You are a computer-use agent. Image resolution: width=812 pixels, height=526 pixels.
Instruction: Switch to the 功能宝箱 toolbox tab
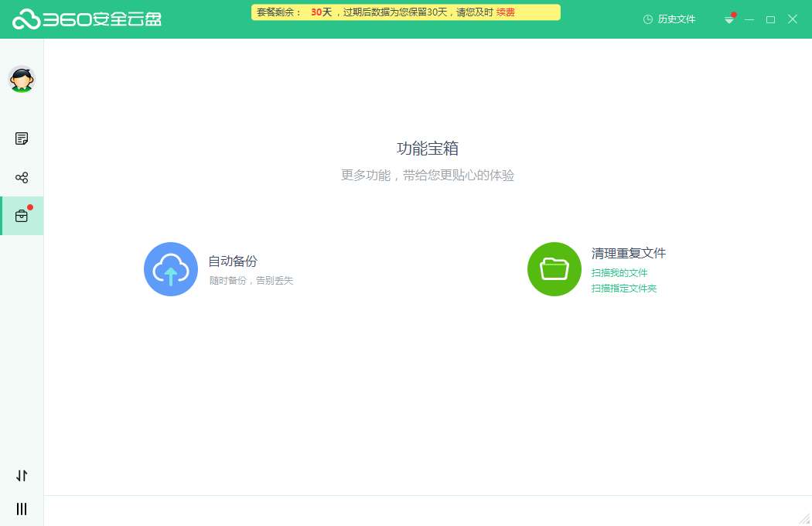coord(22,215)
